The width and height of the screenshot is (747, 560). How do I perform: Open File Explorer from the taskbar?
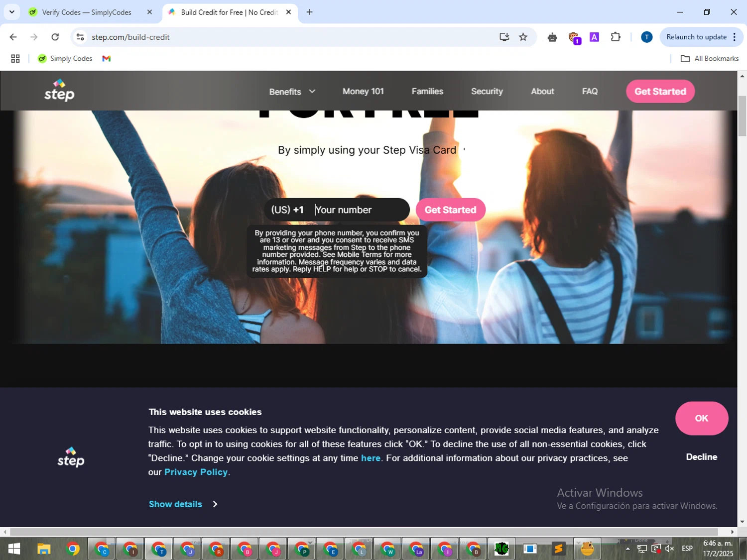[x=44, y=549]
